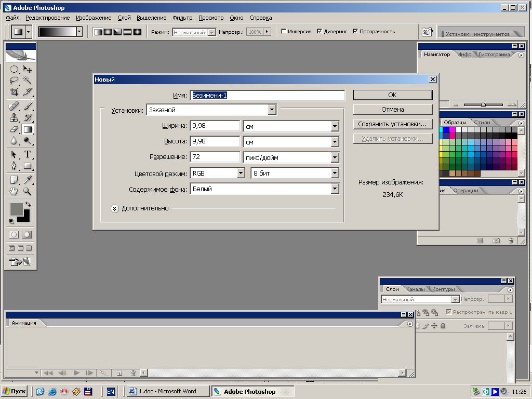Switch to Quick Mask mode

[x=27, y=234]
